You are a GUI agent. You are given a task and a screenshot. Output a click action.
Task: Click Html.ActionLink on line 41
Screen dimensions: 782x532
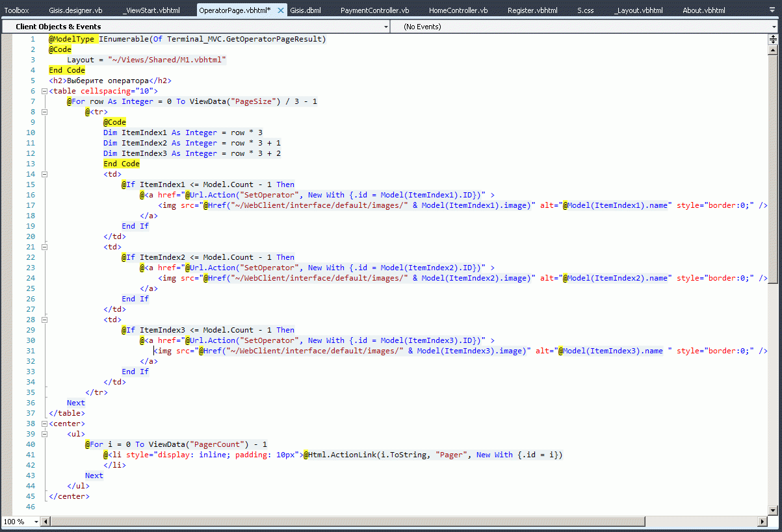tap(344, 455)
